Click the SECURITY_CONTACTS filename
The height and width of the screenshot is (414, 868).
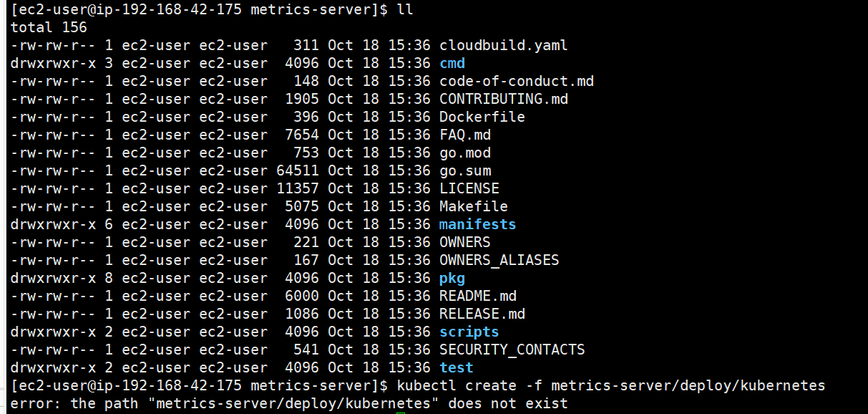tap(512, 350)
